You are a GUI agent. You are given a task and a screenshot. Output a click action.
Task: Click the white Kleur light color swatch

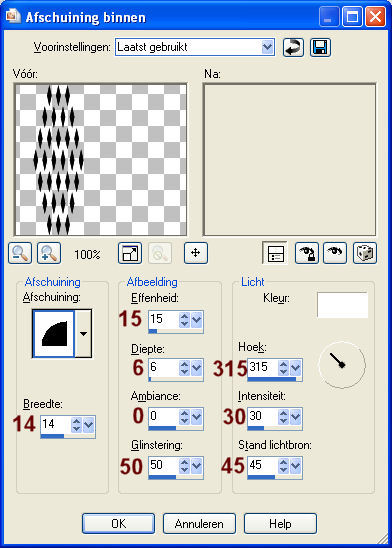click(x=342, y=305)
